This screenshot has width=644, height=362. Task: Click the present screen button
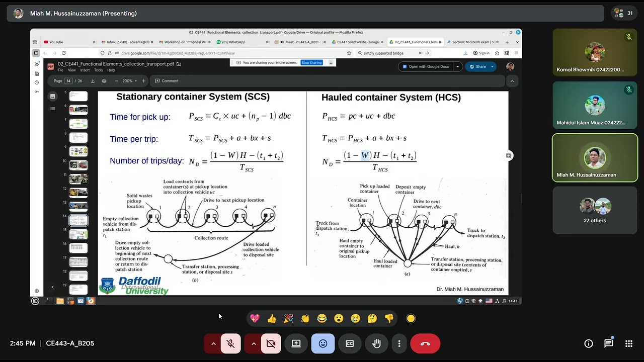coord(296,343)
